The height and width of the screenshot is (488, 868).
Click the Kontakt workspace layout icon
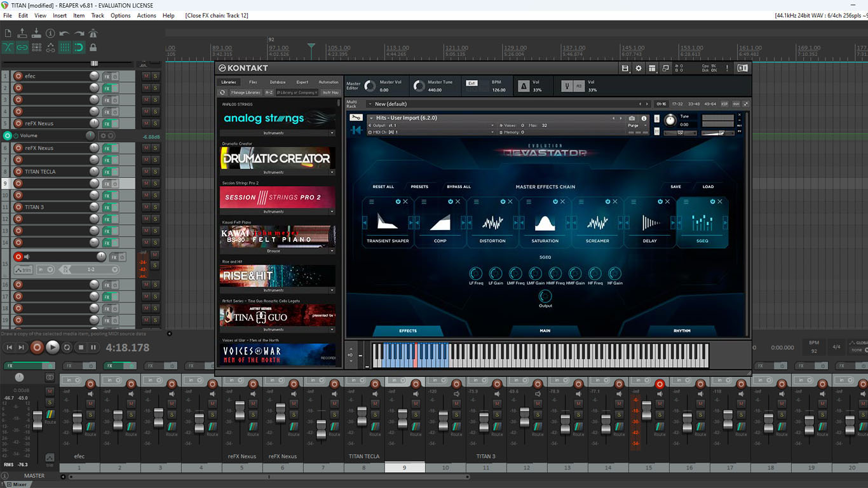click(x=652, y=68)
